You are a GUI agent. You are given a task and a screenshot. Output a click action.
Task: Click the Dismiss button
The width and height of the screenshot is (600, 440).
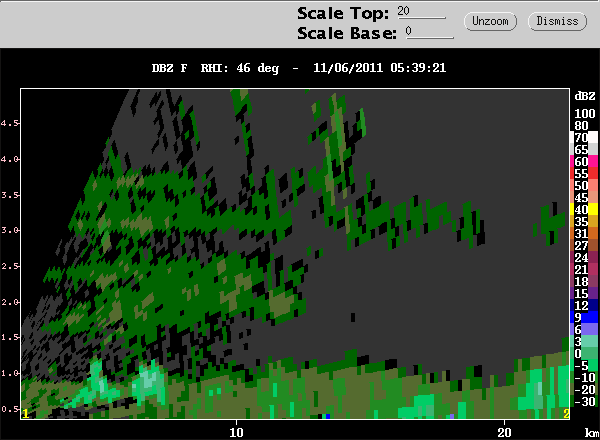click(557, 21)
